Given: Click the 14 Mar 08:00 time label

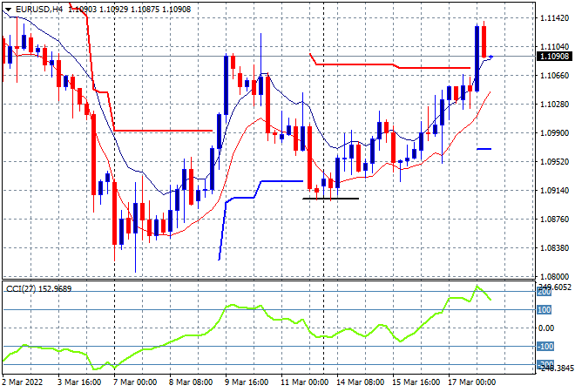Looking at the screenshot, I should (x=361, y=382).
